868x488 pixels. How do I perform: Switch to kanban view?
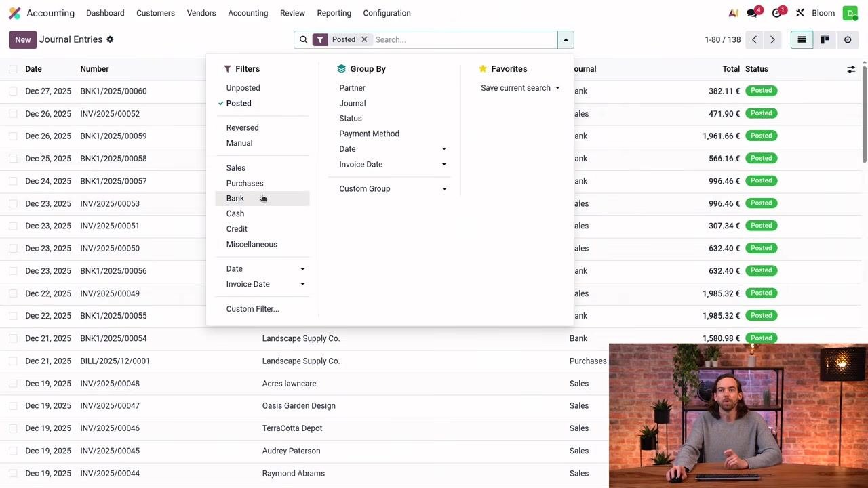tap(825, 39)
